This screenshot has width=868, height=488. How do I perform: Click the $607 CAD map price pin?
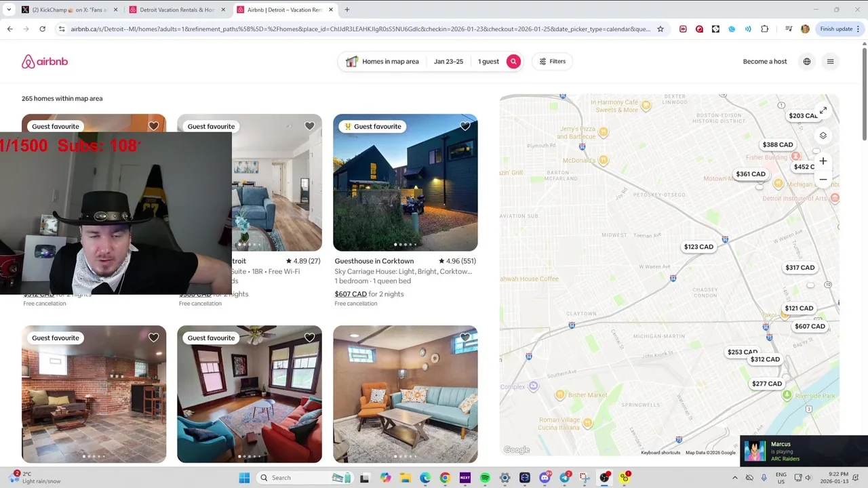click(810, 327)
